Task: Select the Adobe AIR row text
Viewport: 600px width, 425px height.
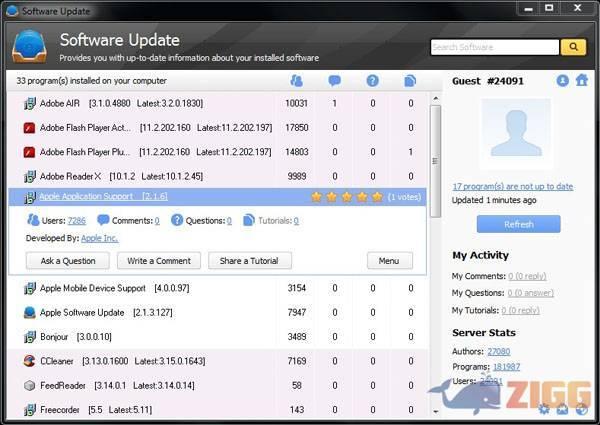Action: click(121, 103)
